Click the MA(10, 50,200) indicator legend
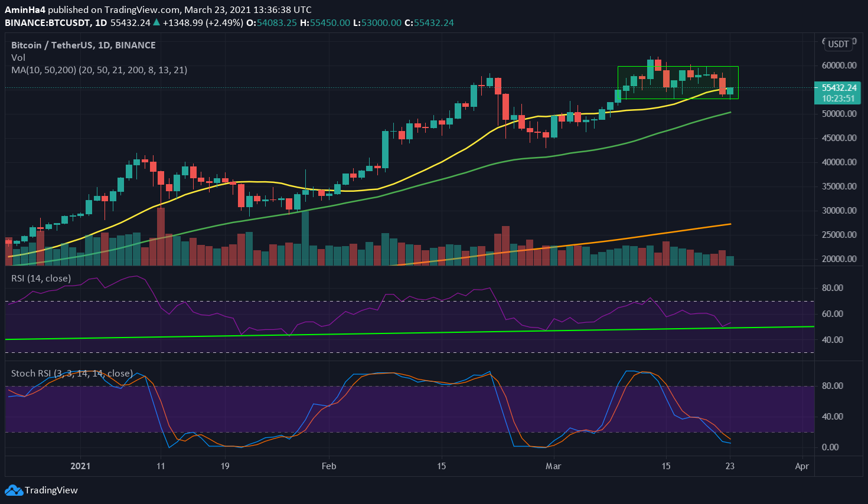This screenshot has height=504, width=868. point(99,70)
